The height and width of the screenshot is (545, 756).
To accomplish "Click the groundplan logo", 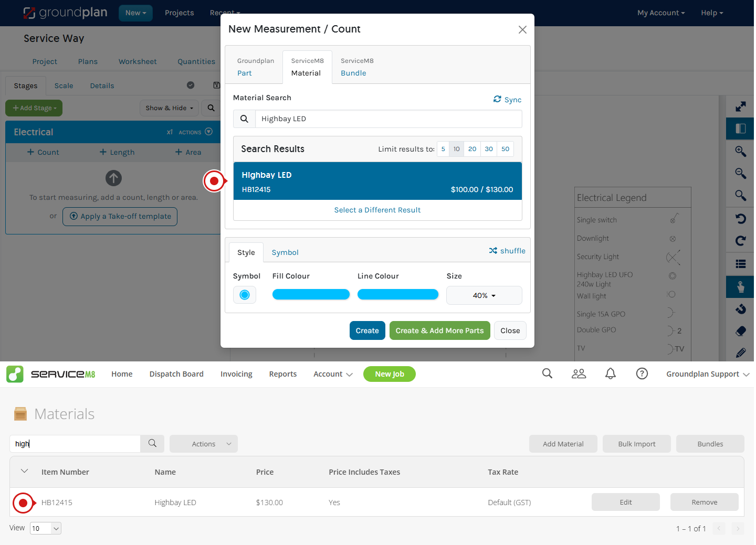I will [66, 13].
